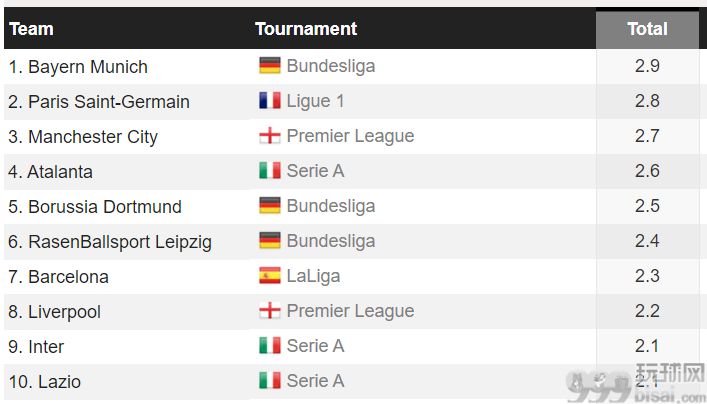The height and width of the screenshot is (404, 707).
Task: Click the England flag in Manchester City's row
Action: pos(270,136)
